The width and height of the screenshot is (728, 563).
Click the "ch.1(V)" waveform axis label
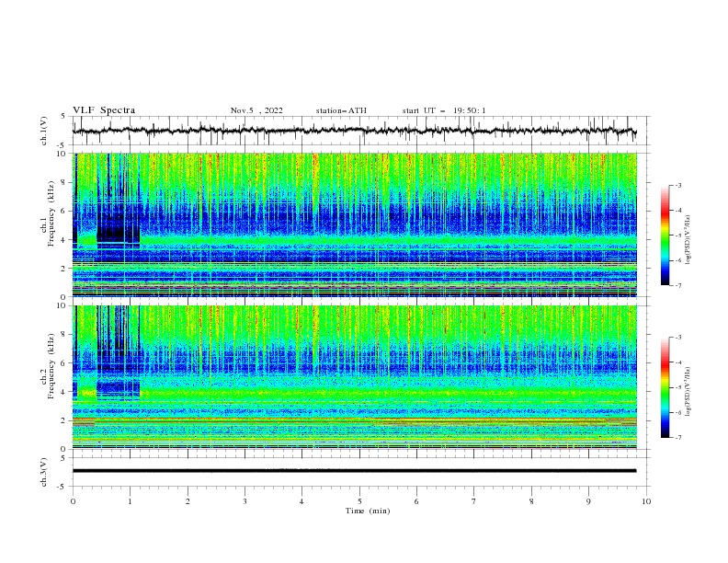pyautogui.click(x=44, y=131)
